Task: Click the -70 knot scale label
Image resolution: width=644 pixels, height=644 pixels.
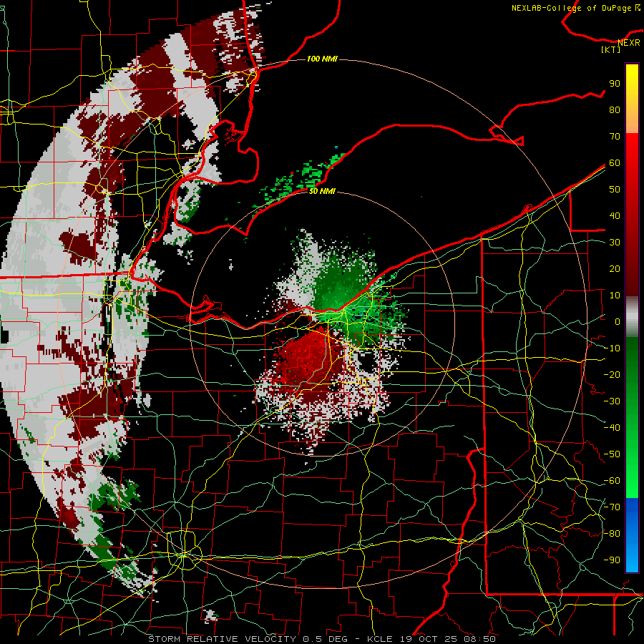Action: coord(612,507)
